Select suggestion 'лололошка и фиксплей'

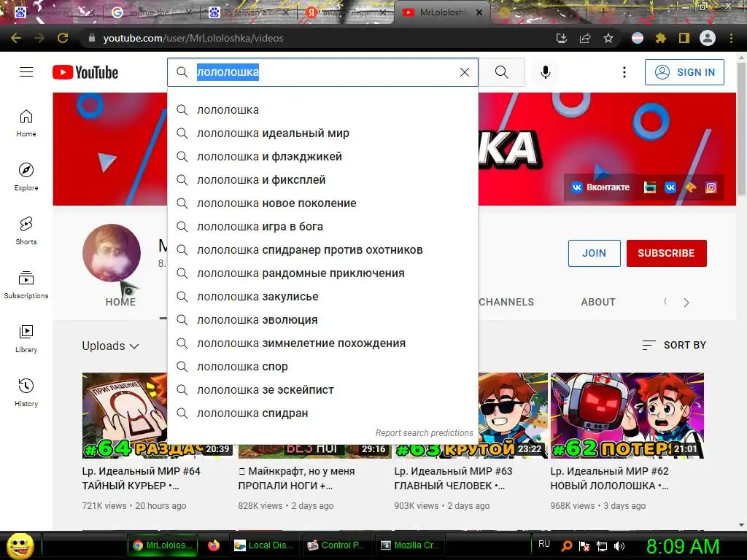[x=322, y=180]
